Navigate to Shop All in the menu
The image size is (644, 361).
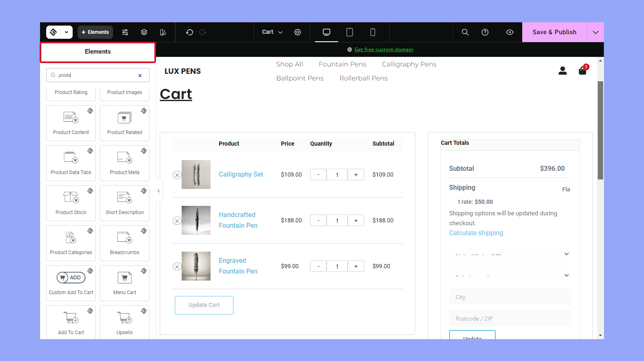click(289, 64)
